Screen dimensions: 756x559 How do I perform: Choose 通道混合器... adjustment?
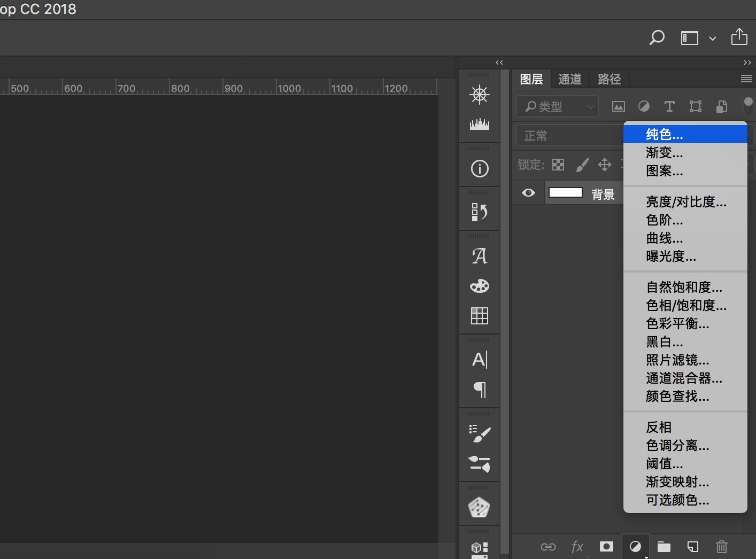(x=685, y=378)
